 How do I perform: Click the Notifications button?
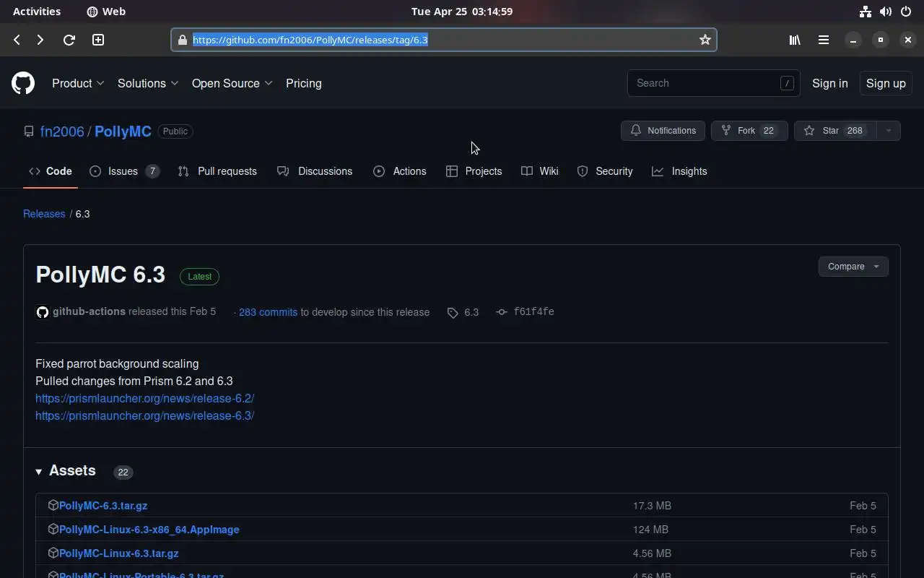(x=663, y=131)
